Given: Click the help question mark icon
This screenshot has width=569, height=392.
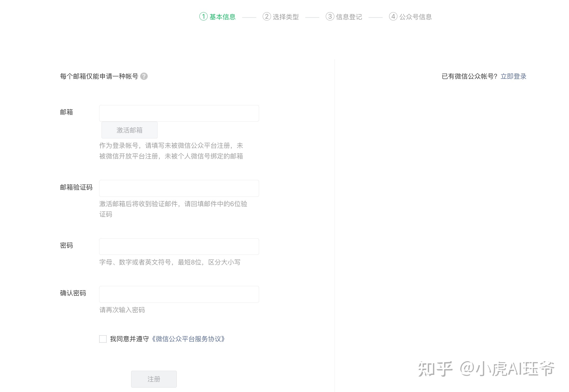Looking at the screenshot, I should 144,76.
